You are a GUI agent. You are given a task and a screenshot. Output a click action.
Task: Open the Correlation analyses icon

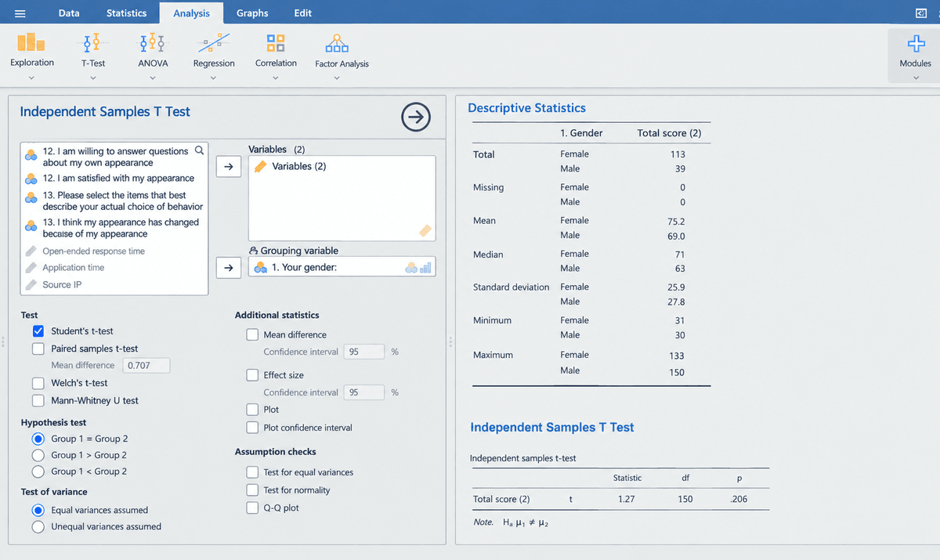point(276,42)
